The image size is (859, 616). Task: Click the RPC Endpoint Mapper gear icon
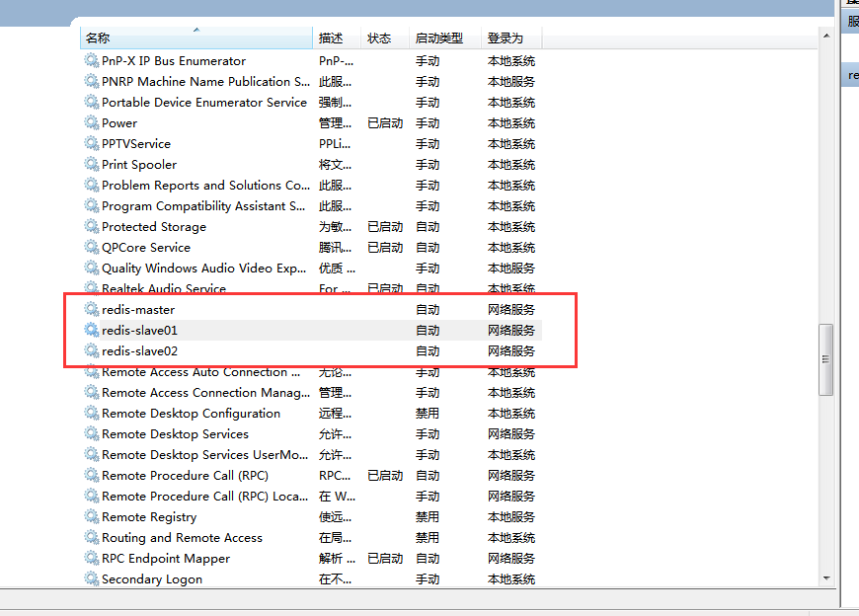[92, 558]
